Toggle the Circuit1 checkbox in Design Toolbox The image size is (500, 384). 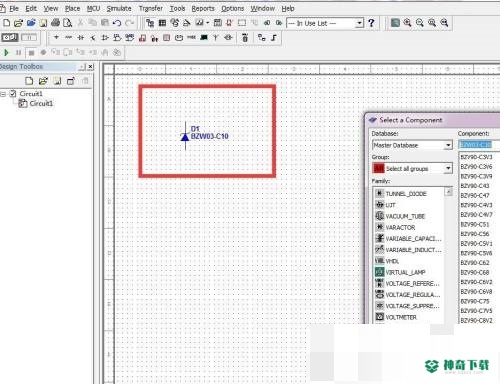(x=13, y=93)
